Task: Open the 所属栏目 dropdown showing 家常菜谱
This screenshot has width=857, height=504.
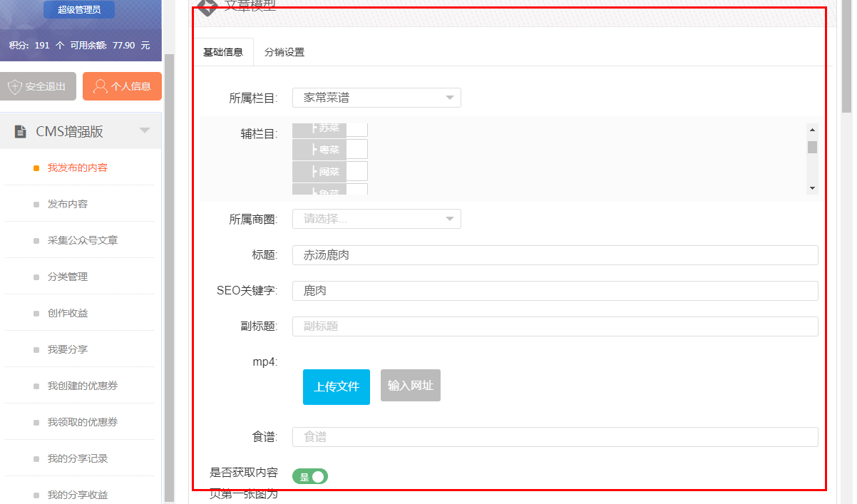Action: [376, 98]
